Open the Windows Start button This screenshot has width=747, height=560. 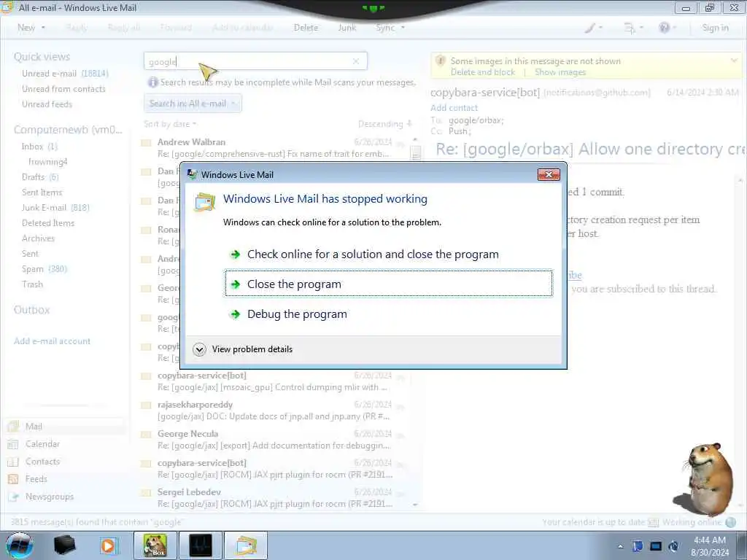19,545
